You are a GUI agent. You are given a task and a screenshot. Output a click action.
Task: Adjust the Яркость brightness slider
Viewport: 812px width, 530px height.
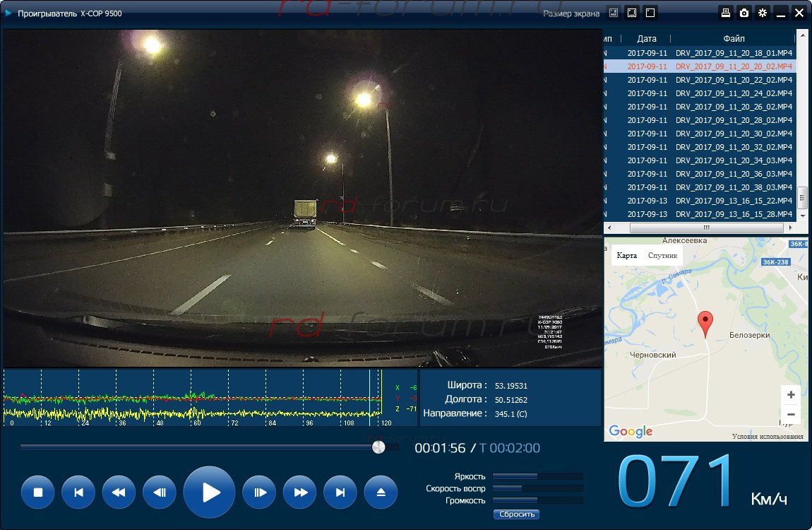(x=537, y=476)
